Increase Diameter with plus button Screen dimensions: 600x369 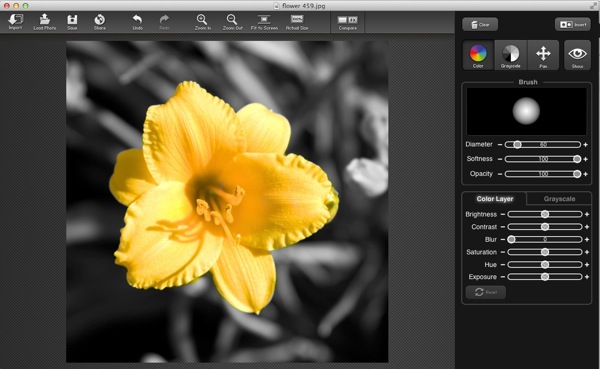(585, 145)
